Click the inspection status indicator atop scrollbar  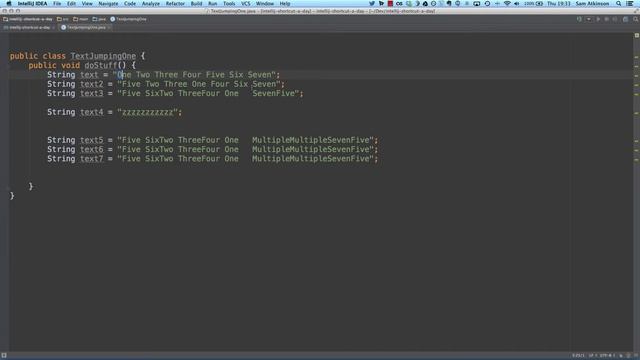[x=636, y=36]
